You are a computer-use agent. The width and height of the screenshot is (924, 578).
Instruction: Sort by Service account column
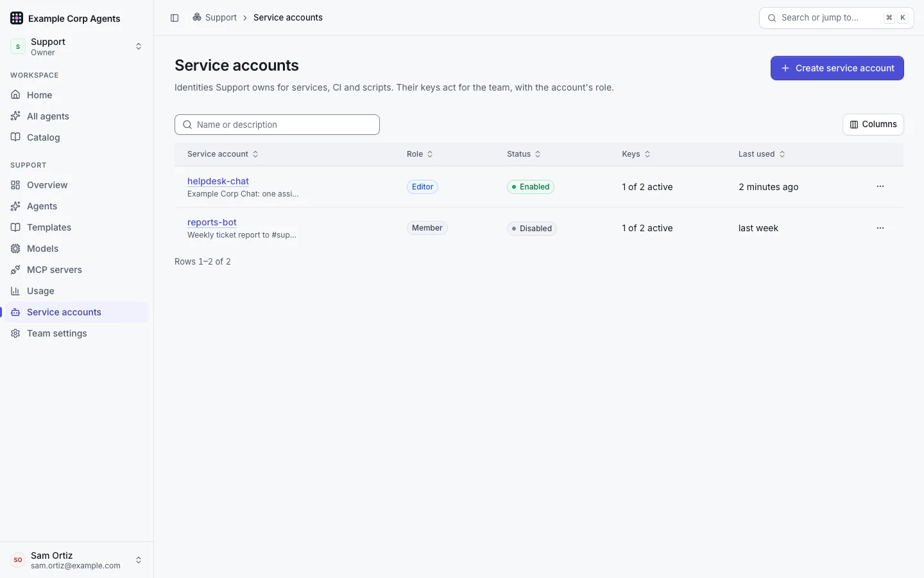(x=223, y=154)
